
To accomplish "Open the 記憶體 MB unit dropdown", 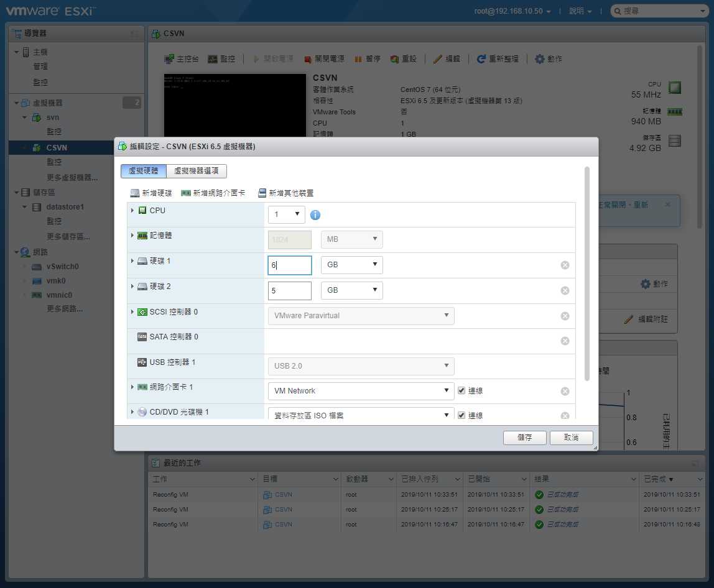I will coord(351,239).
